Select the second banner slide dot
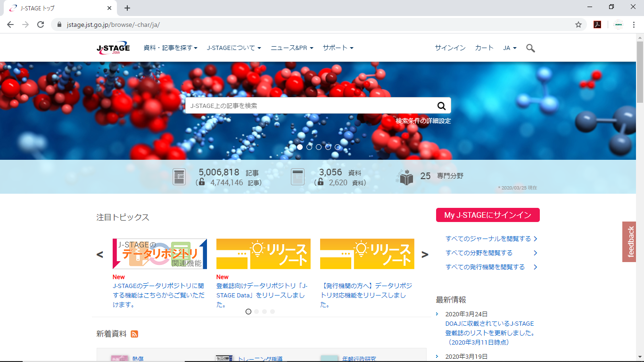Viewport: 644px width, 362px height. coord(309,147)
